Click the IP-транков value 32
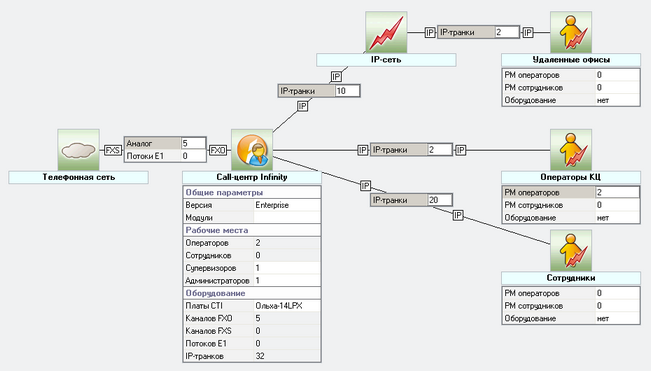651x371 pixels. 286,356
